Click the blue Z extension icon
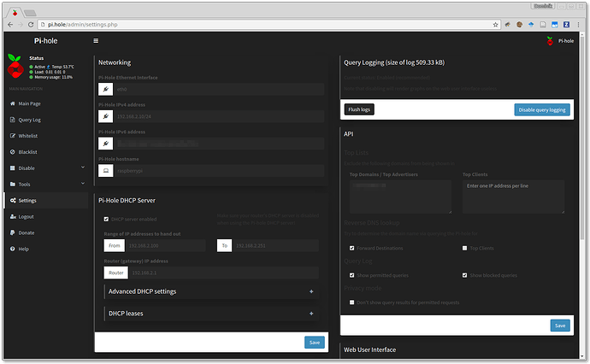The image size is (590, 364). click(566, 25)
